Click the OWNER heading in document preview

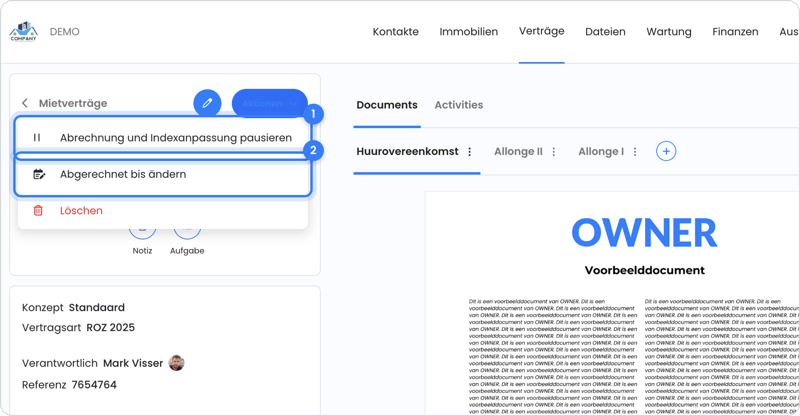click(644, 232)
